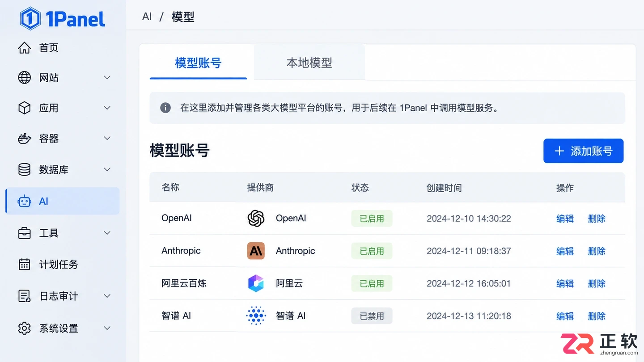Delete the 阿里云百炼 account
The height and width of the screenshot is (362, 644).
coord(597,283)
